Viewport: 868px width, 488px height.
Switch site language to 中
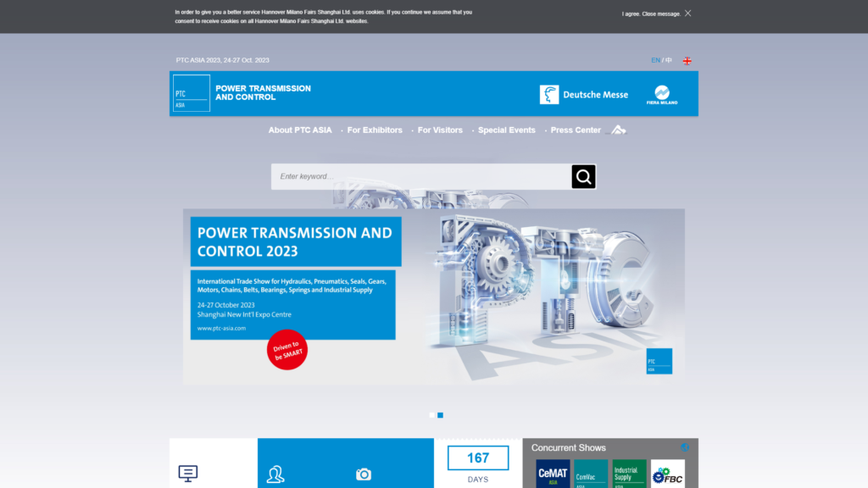[x=668, y=60]
